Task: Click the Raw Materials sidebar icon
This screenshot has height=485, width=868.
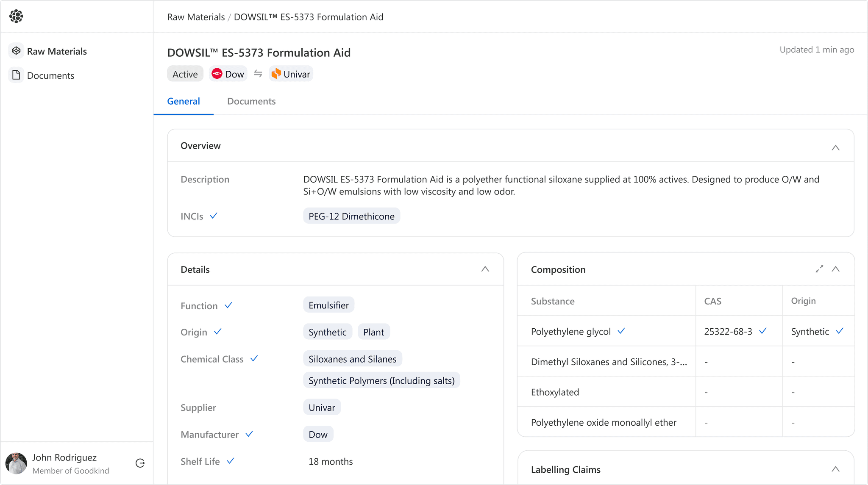Action: pyautogui.click(x=16, y=51)
